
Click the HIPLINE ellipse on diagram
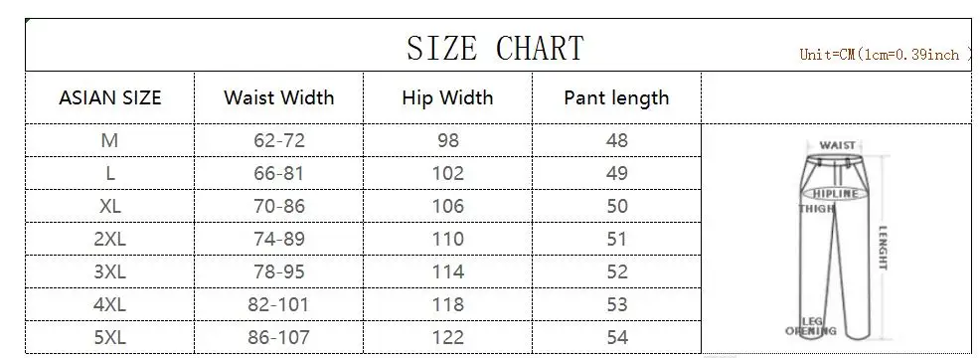pyautogui.click(x=835, y=193)
